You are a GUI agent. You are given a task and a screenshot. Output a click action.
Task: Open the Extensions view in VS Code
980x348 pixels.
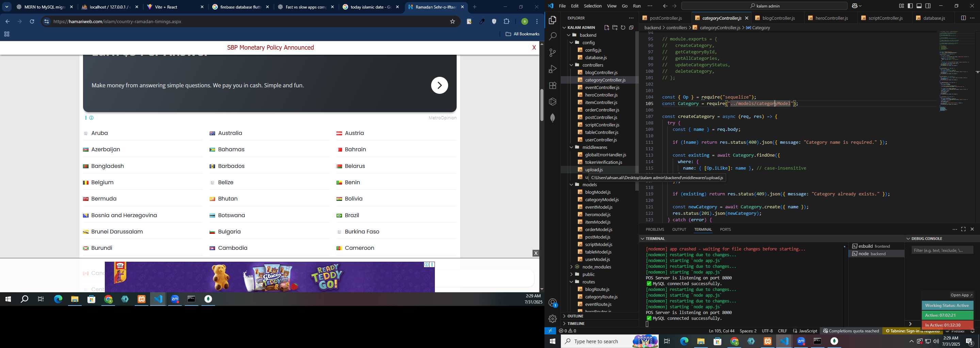point(552,86)
